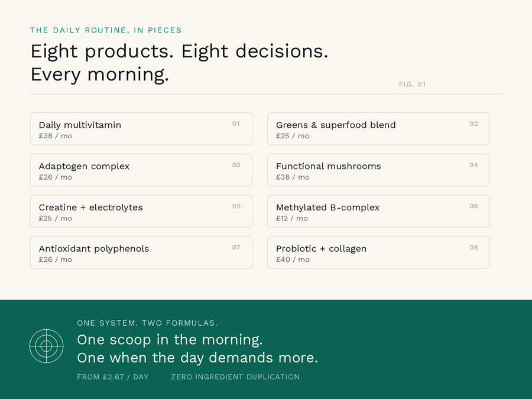Screen dimensions: 532x399
Task: Select the Functional mushrooms card
Action: pos(378,170)
